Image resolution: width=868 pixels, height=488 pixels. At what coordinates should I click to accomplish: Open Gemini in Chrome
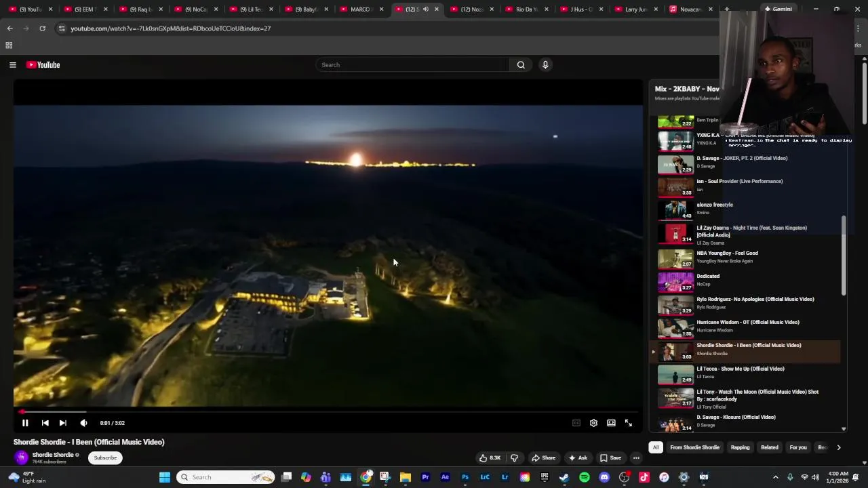778,9
